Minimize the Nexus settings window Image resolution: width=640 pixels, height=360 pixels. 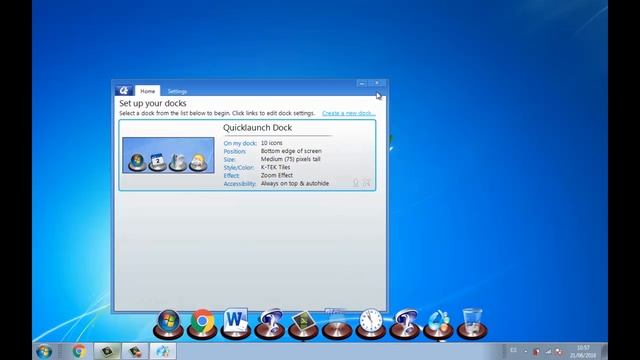(x=362, y=83)
